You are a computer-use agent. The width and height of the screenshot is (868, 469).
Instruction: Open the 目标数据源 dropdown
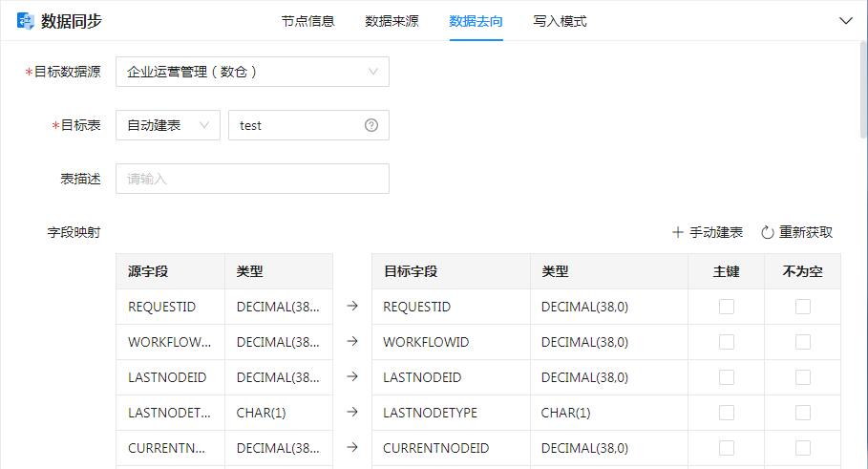point(252,72)
